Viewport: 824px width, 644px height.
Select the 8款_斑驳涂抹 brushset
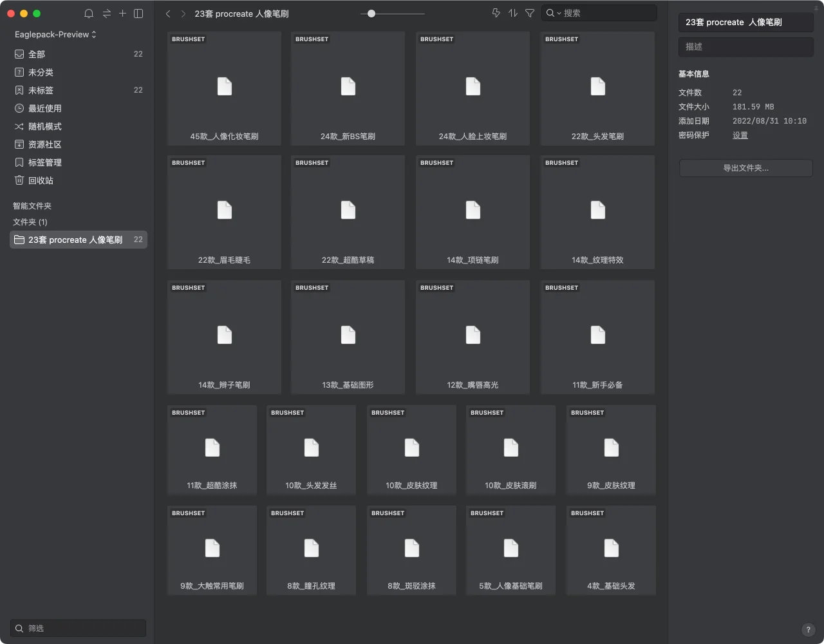coord(411,550)
